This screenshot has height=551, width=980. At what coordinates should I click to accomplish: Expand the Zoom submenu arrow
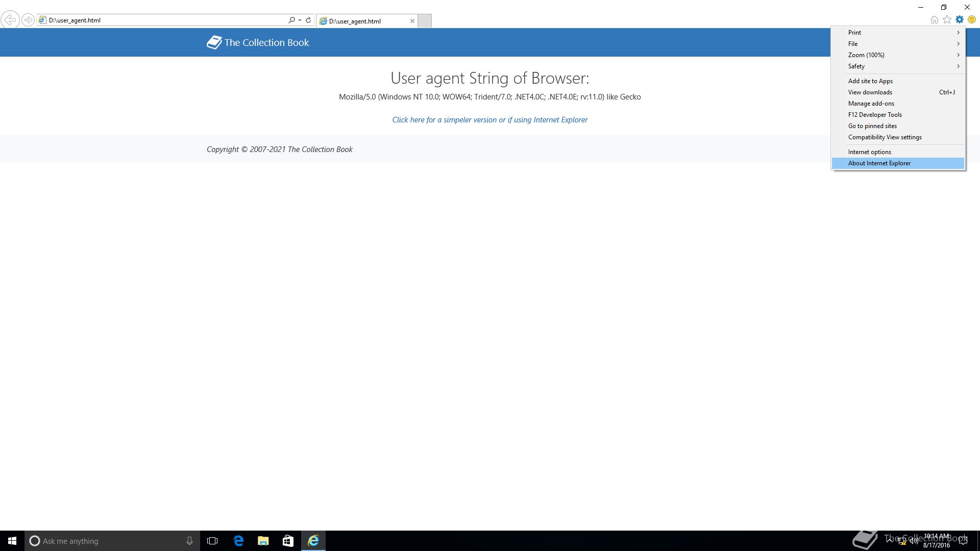(x=959, y=55)
